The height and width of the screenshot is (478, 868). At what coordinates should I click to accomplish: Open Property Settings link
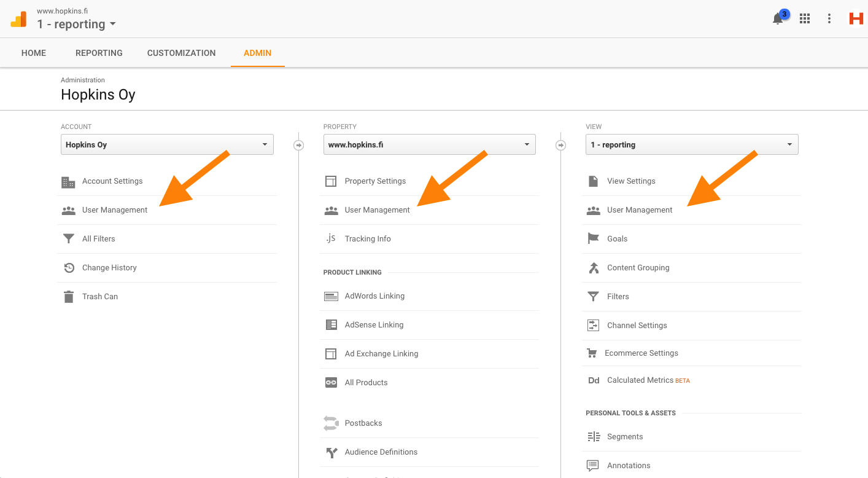point(375,181)
